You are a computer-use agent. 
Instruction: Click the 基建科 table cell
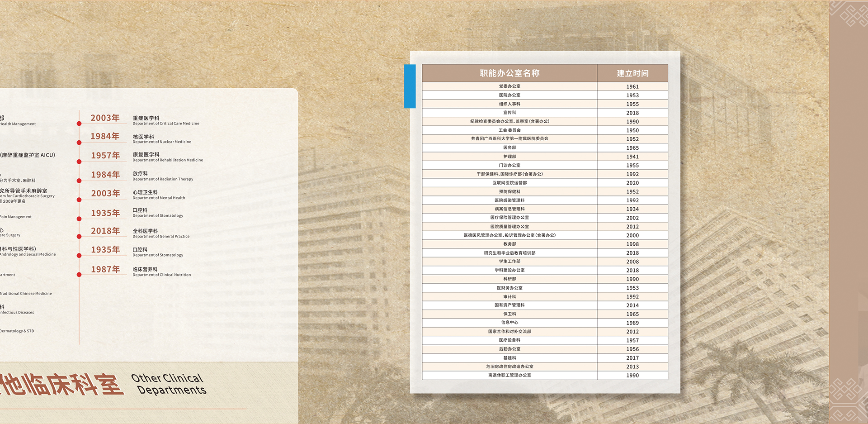[x=509, y=358]
